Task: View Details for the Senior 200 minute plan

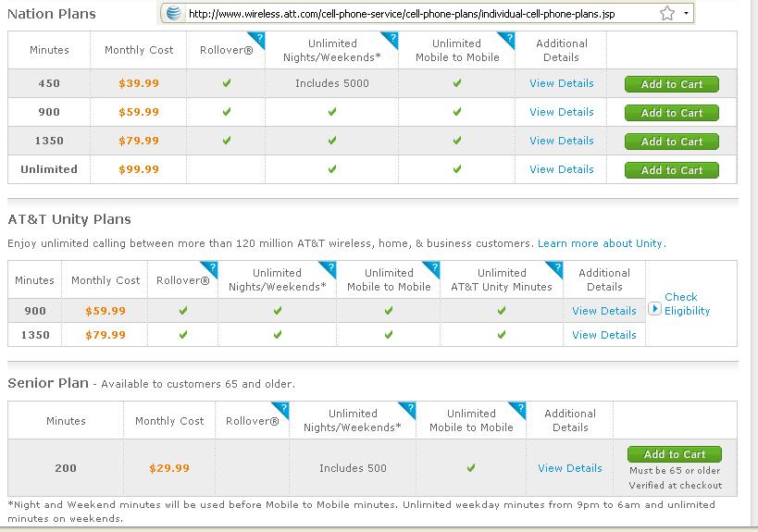Action: tap(570, 468)
